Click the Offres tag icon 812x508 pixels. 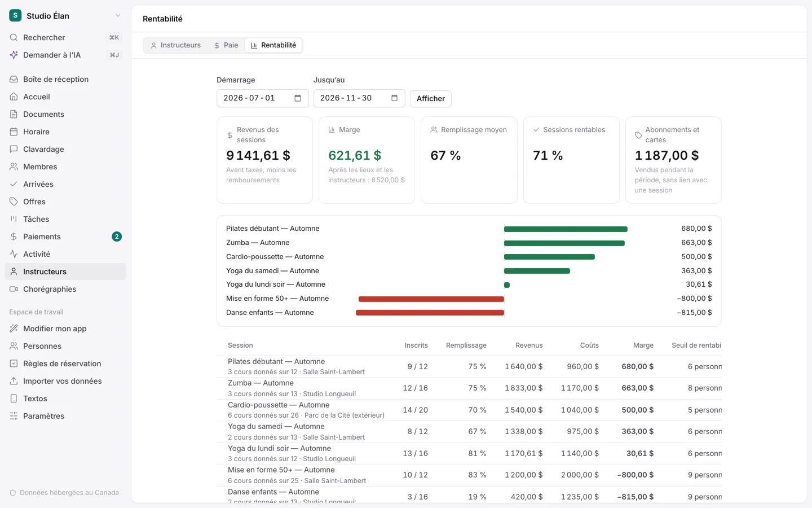point(14,202)
